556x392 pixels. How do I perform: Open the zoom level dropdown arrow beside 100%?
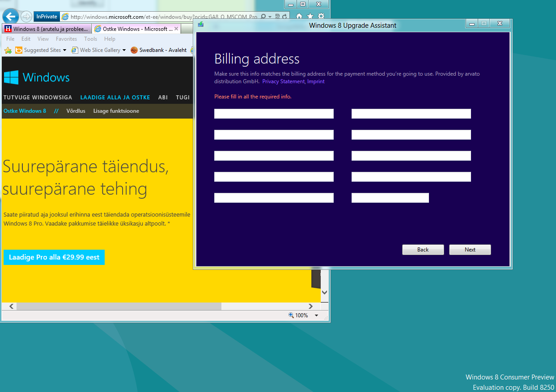[316, 315]
